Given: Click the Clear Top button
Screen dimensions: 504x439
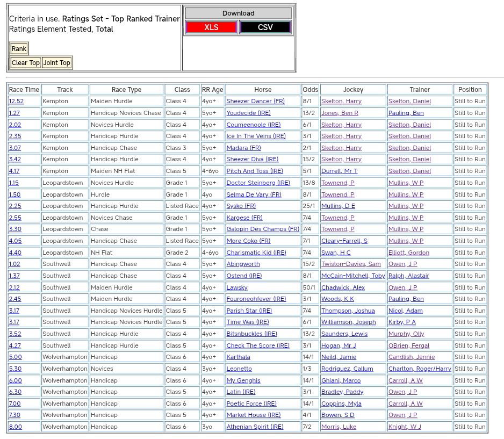Looking at the screenshot, I should 26,63.
